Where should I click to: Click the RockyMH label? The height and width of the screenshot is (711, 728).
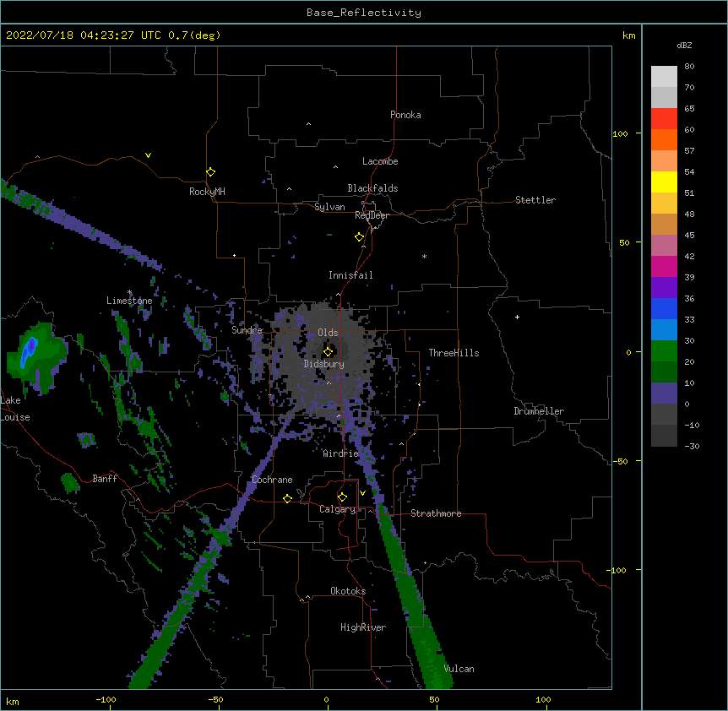[x=207, y=192]
